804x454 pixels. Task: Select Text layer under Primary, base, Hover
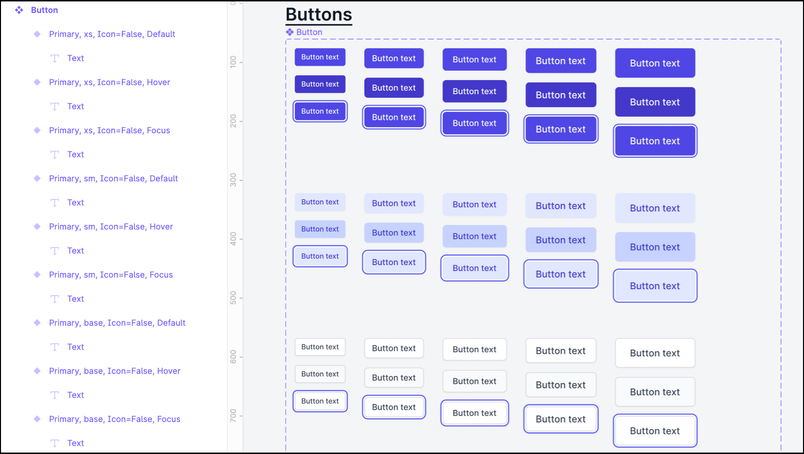coord(75,395)
